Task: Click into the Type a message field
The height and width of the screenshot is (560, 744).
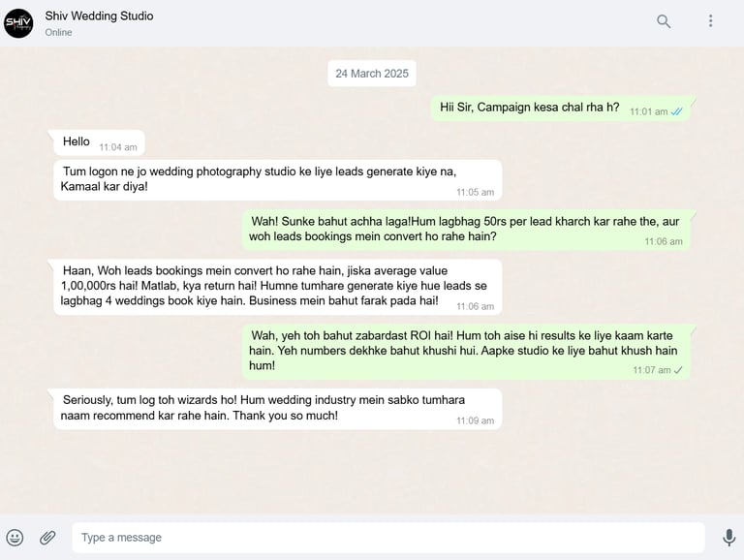Action: tap(388, 538)
